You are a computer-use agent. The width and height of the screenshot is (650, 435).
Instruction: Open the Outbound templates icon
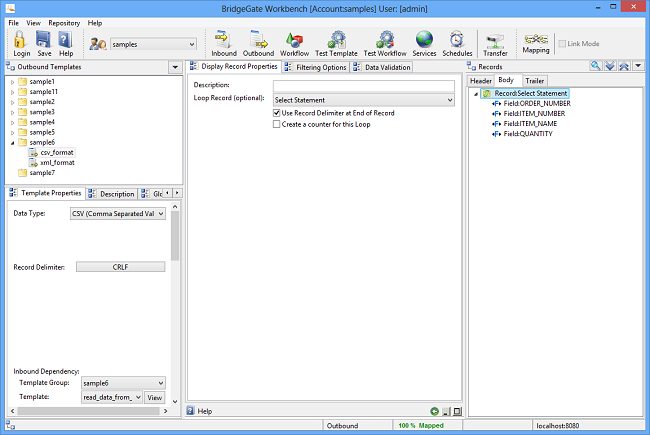tap(259, 39)
